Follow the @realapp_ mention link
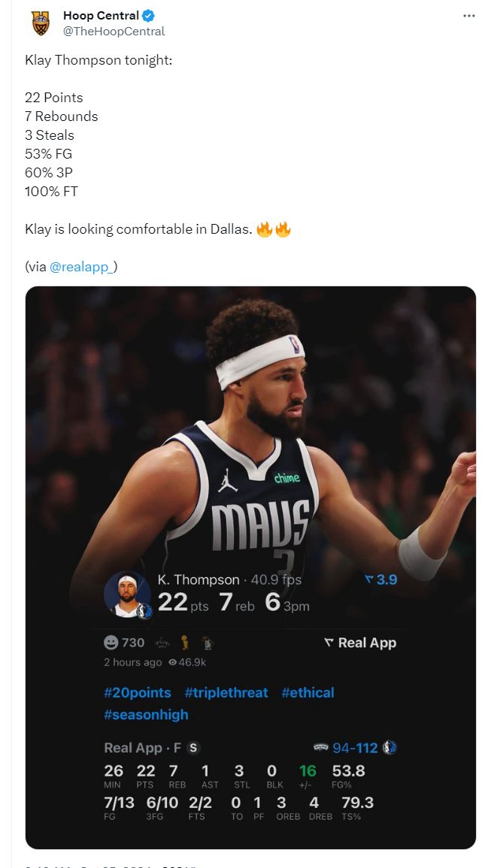The image size is (485, 868). click(83, 266)
